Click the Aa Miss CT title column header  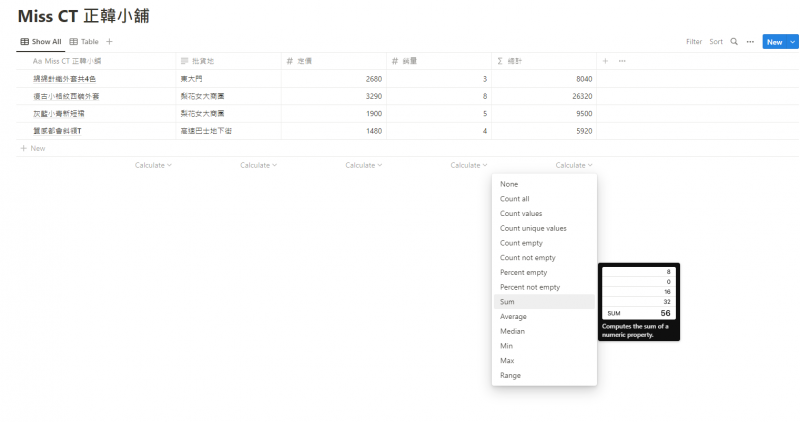96,61
